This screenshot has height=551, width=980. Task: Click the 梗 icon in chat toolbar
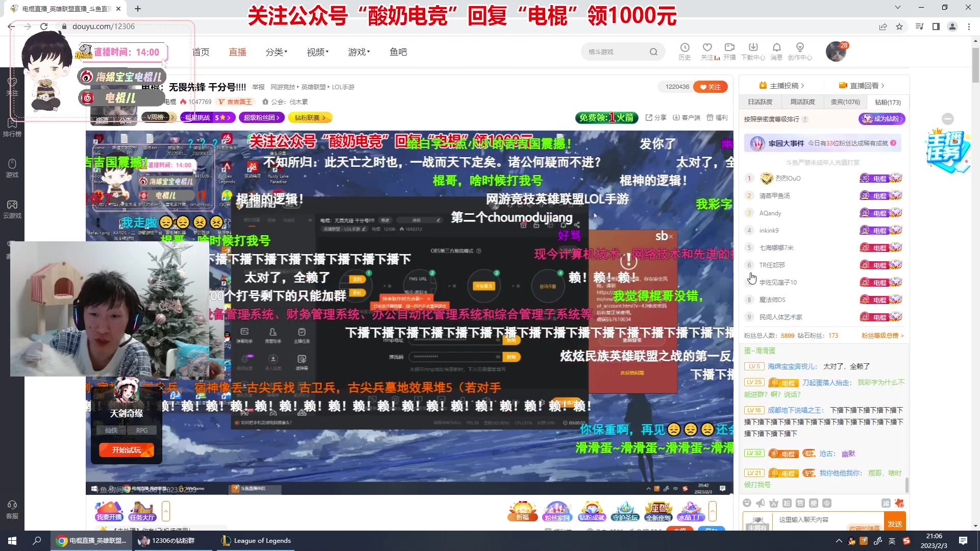point(814,503)
